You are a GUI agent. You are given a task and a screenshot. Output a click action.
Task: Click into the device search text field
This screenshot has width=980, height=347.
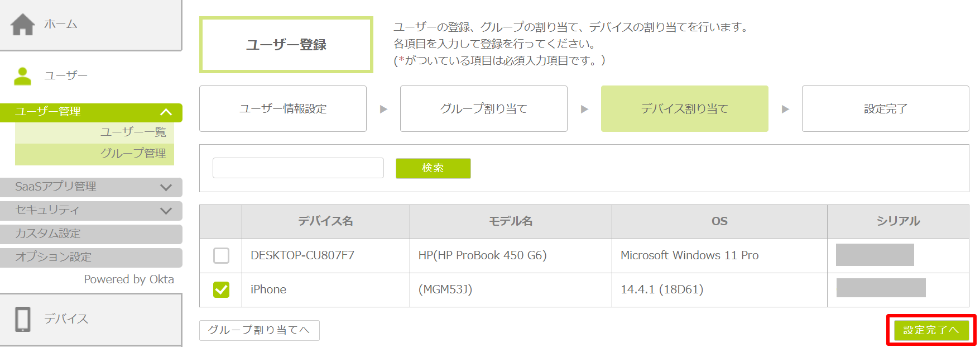298,168
